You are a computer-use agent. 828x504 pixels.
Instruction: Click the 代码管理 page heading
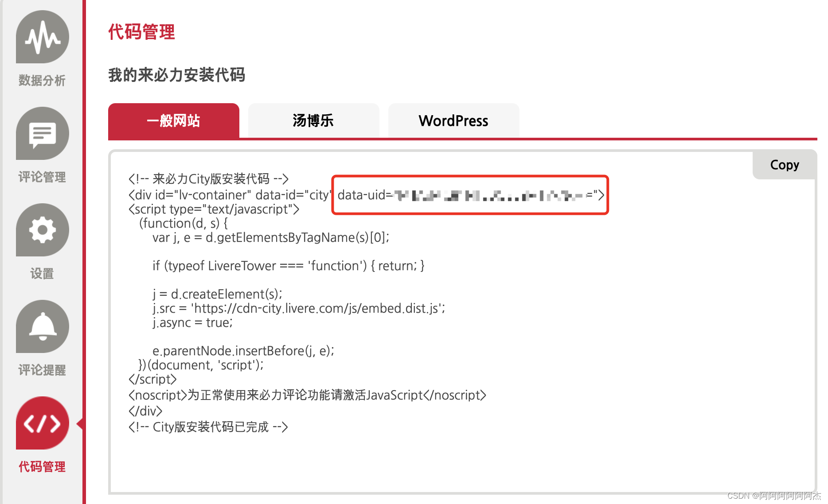click(x=142, y=32)
